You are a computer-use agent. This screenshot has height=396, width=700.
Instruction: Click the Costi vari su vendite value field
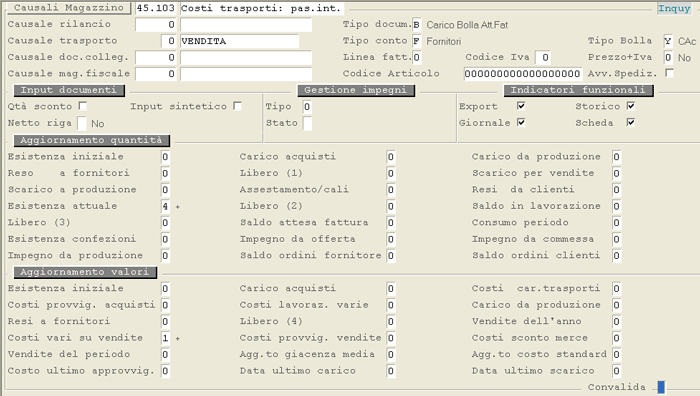click(x=165, y=338)
